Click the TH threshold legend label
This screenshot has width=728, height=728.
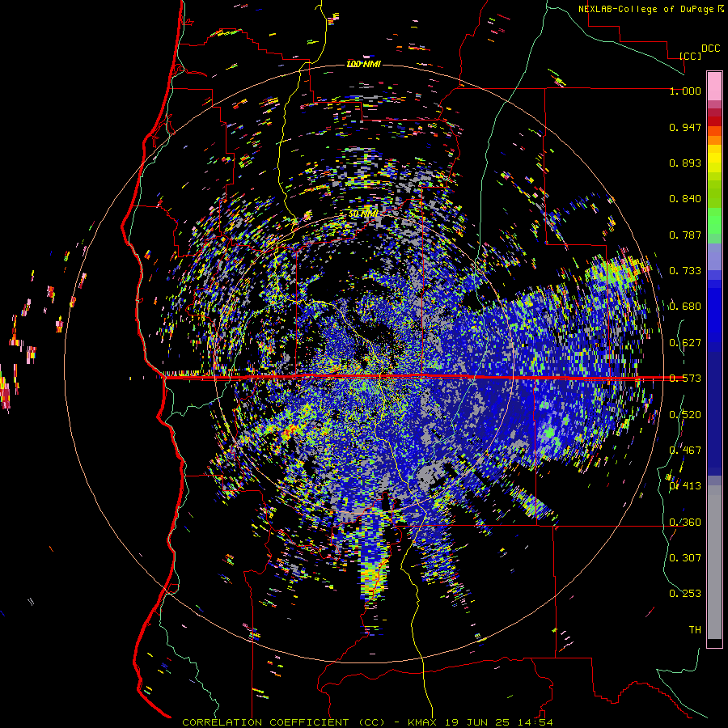pyautogui.click(x=695, y=630)
